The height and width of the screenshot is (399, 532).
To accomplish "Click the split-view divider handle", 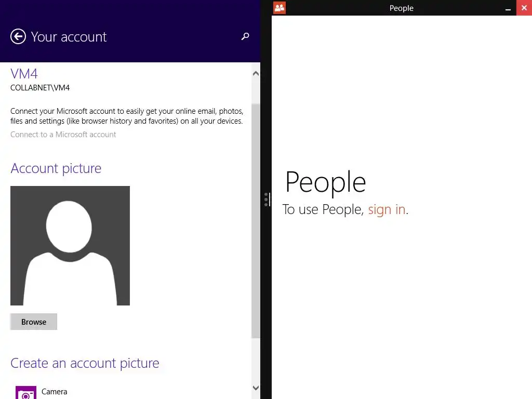I will (267, 199).
